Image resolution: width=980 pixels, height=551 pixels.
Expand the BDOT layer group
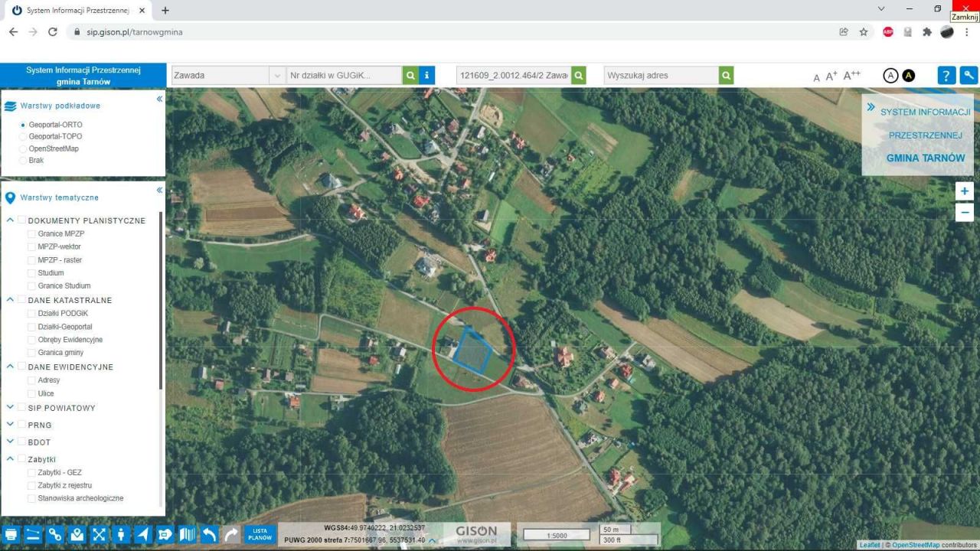point(10,442)
